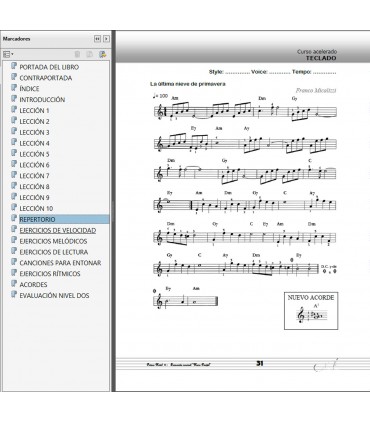Viewport: 370px width, 423px height.
Task: Go to the INTRODUCCIÓN bookmark
Action: tap(42, 100)
